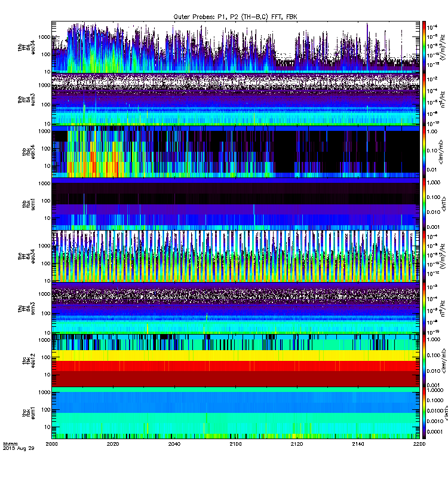Click the color bar of the thc fbk scm1 panel
Viewport: 448px width, 478px height.
click(424, 413)
